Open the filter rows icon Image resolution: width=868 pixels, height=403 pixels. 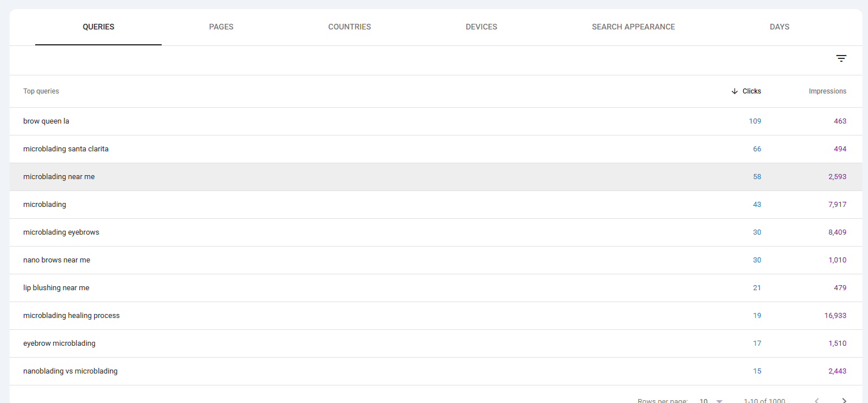pos(841,58)
